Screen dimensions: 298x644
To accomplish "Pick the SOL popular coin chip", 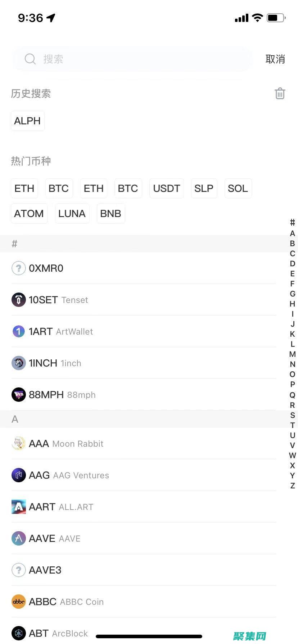I will pyautogui.click(x=238, y=188).
